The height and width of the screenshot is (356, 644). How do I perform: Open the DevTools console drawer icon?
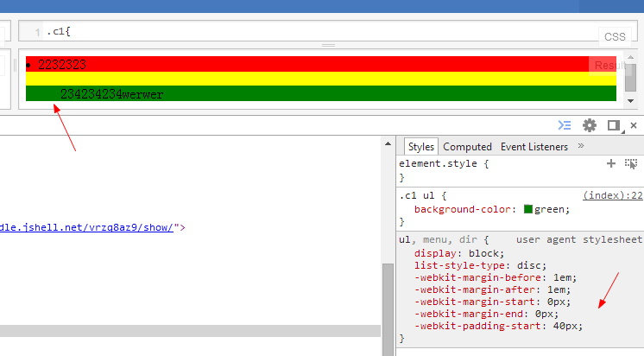coord(565,125)
